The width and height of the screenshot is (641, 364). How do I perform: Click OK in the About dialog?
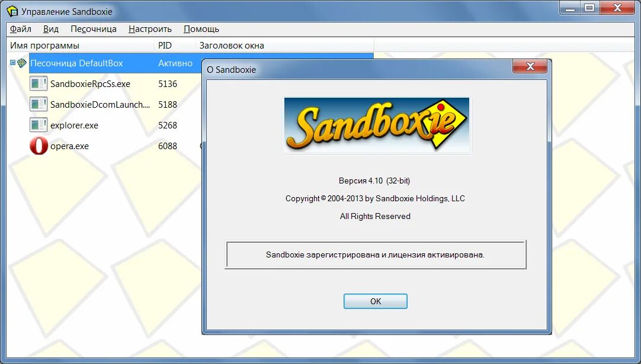375,301
